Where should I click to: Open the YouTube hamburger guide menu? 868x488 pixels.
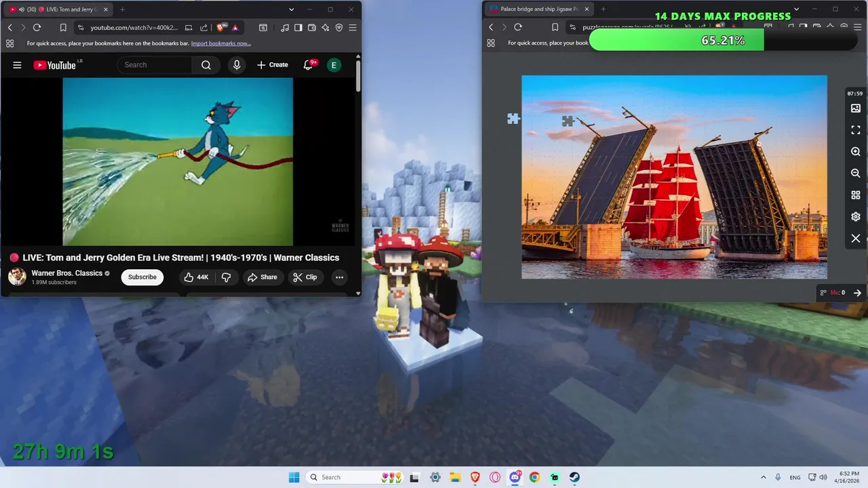tap(17, 65)
